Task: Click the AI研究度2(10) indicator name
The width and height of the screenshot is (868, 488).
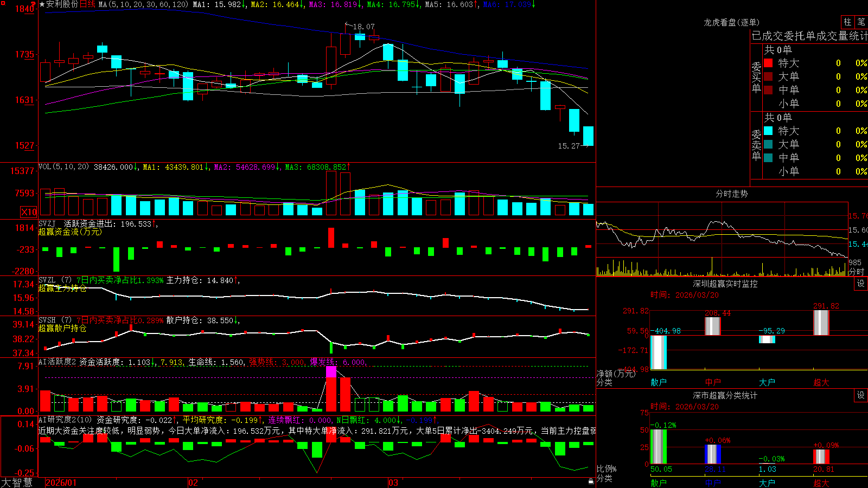Action: pyautogui.click(x=65, y=420)
